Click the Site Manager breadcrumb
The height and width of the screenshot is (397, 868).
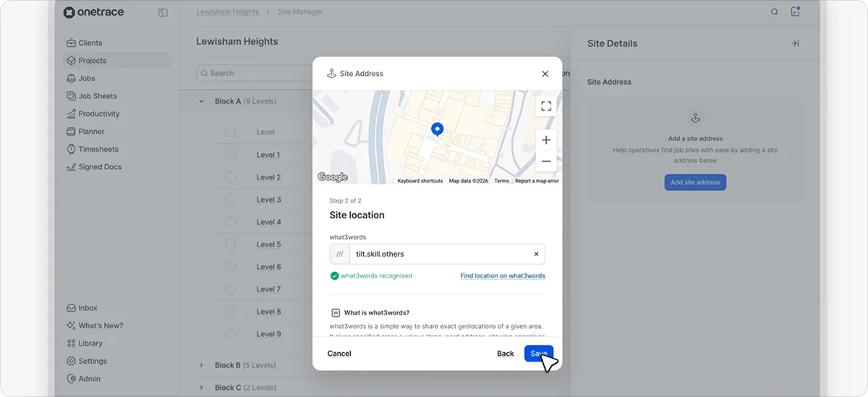pos(299,12)
